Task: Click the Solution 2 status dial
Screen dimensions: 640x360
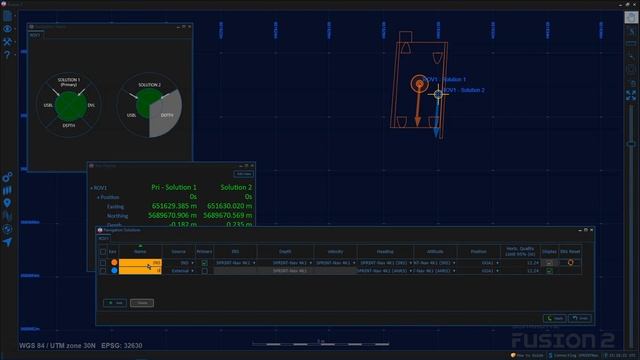Action: [x=149, y=105]
